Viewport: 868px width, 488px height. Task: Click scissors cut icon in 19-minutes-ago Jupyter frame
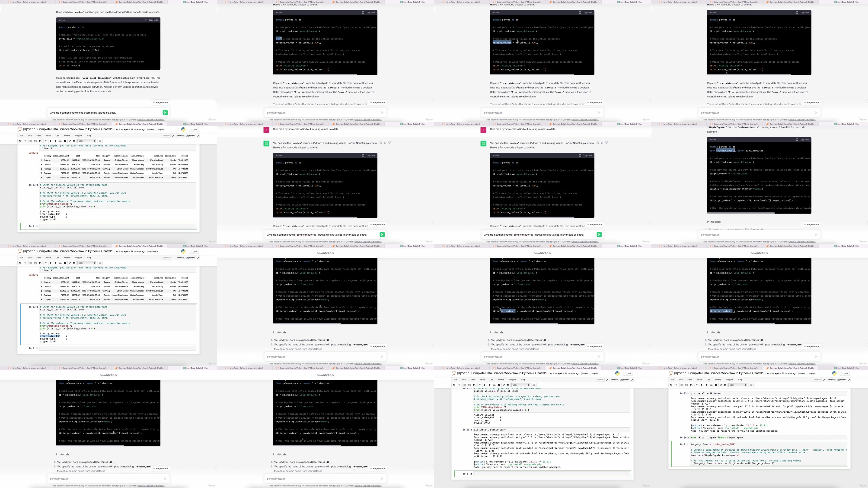coord(31,141)
